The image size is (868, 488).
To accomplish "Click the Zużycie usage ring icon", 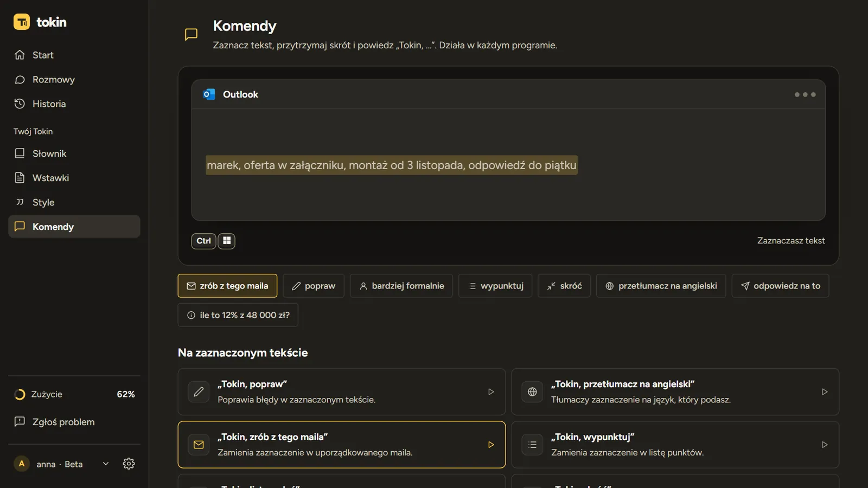I will (x=20, y=394).
